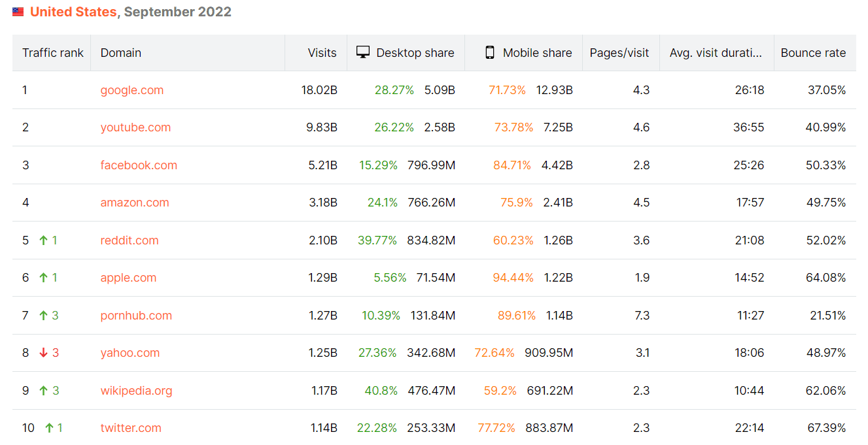Click the green up arrow in twitter.com row
Screen dimensions: 868x445
[x=49, y=428]
